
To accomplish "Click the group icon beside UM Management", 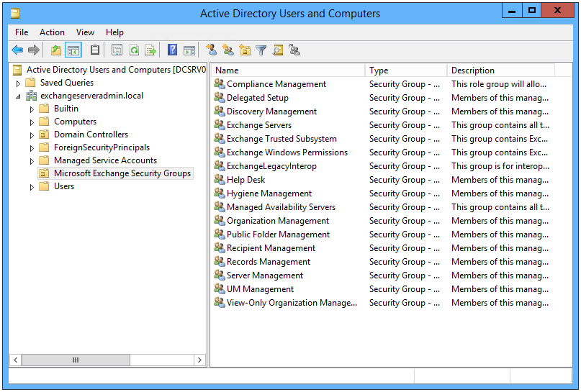I will coord(220,288).
